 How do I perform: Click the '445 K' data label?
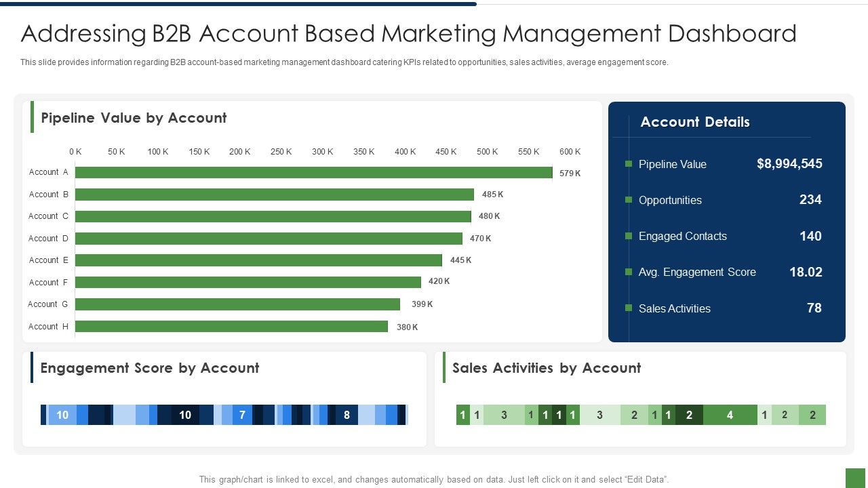[460, 260]
